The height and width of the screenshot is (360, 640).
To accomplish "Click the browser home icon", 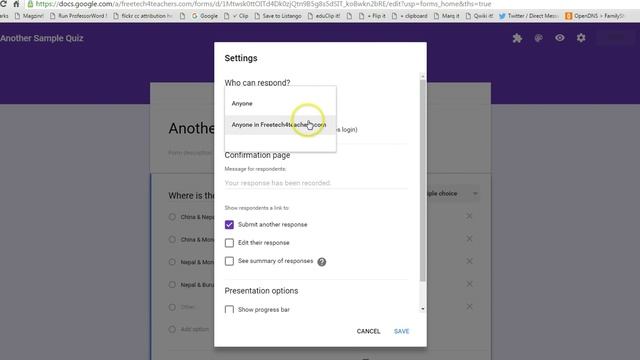I will tap(16, 4).
